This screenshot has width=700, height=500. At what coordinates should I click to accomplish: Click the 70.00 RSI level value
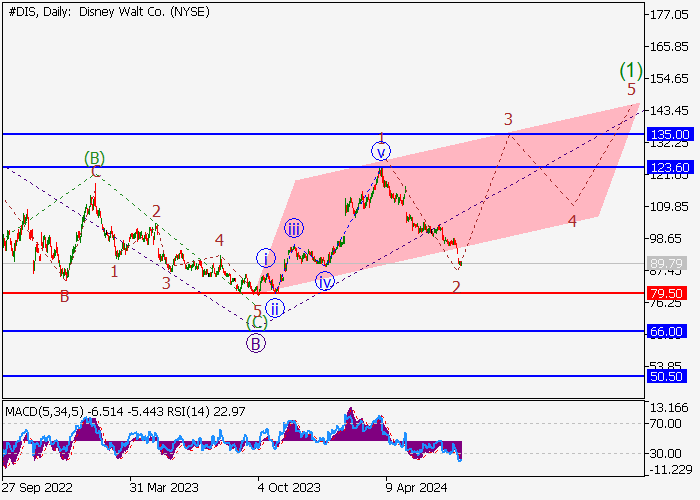665,424
